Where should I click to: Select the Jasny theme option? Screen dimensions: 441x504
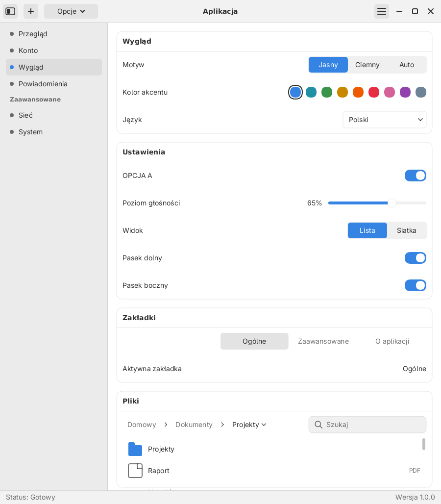[328, 65]
